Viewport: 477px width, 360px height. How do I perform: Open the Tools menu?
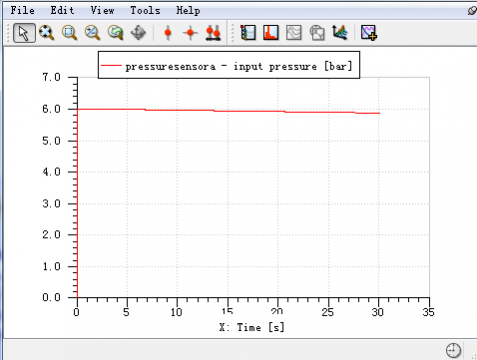(x=145, y=10)
